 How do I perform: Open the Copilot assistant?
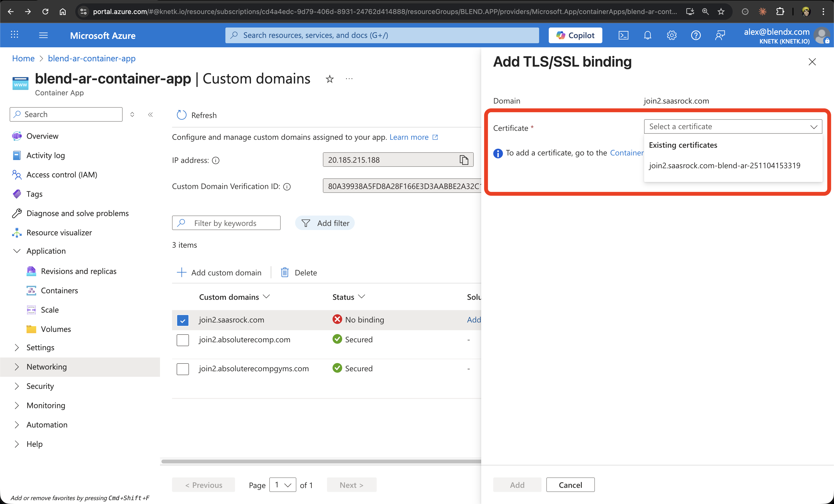(x=575, y=35)
